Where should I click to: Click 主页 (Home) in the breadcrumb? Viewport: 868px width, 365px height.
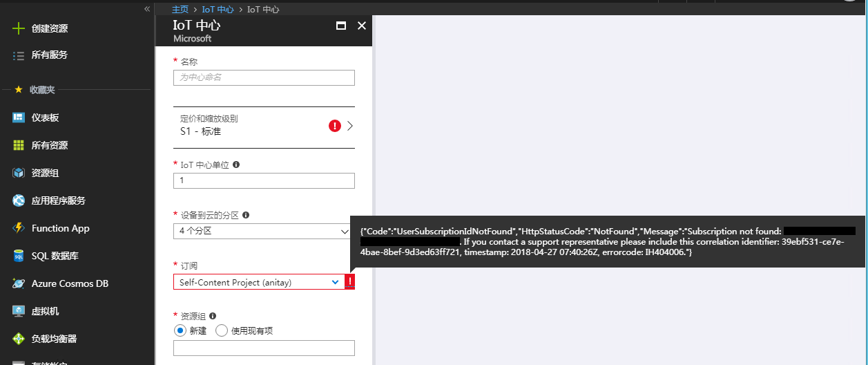(180, 10)
